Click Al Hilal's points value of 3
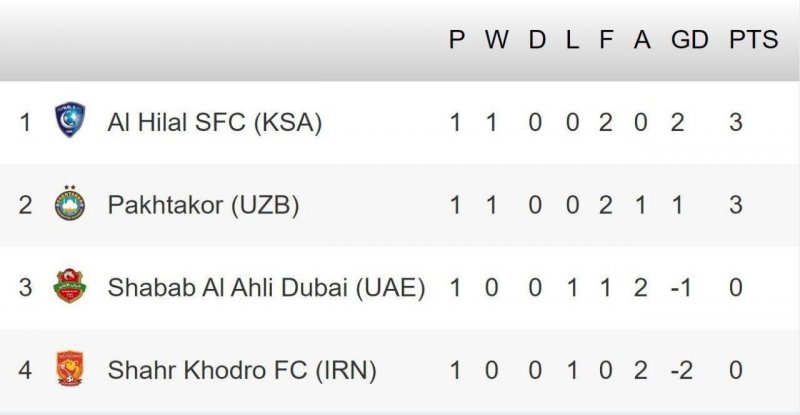 tap(736, 123)
